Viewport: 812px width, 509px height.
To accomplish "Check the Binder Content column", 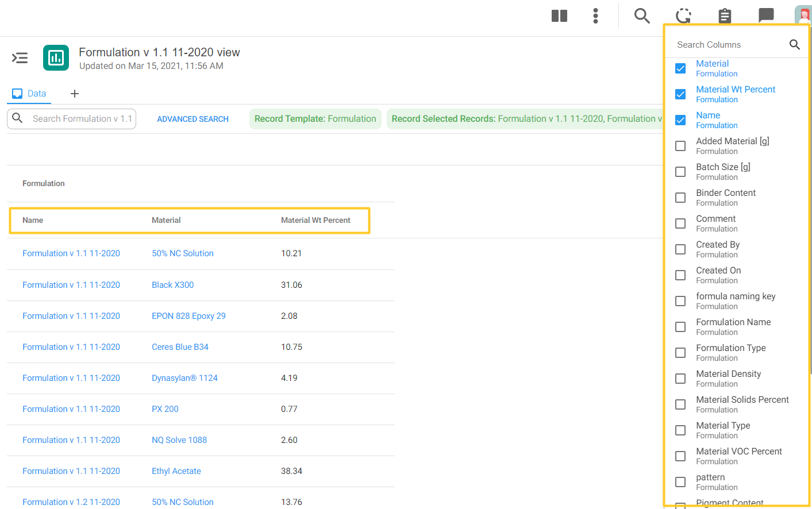I will [680, 198].
